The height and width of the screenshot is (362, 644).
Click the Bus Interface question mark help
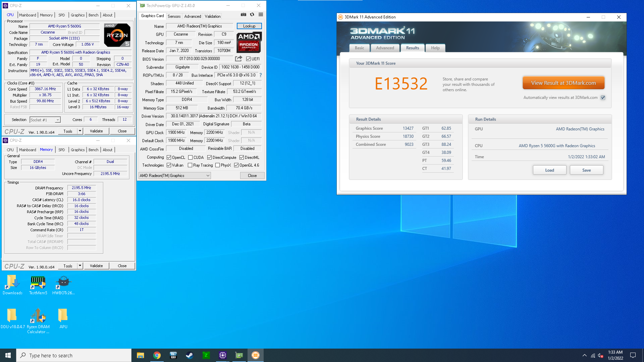(x=261, y=75)
